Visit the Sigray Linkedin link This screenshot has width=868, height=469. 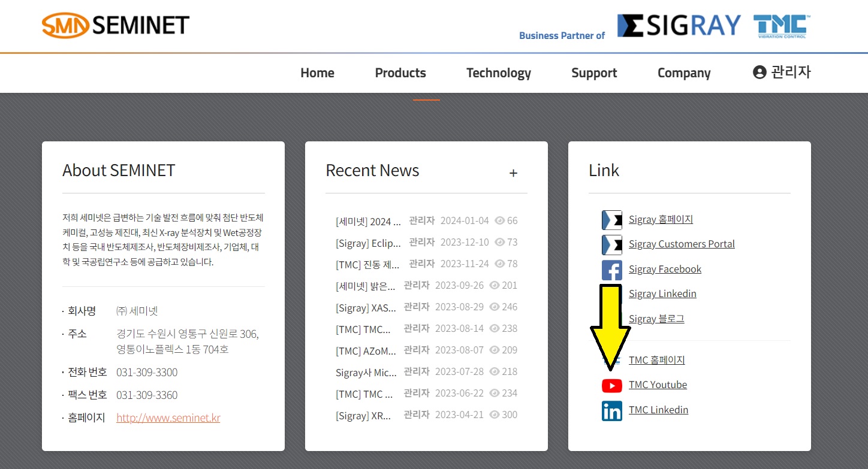(x=662, y=293)
